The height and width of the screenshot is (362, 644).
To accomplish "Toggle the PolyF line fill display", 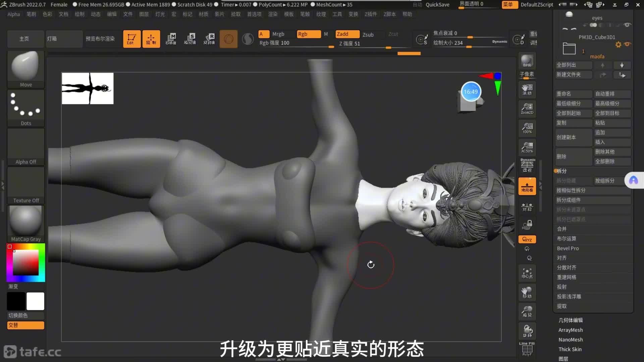I will [527, 349].
